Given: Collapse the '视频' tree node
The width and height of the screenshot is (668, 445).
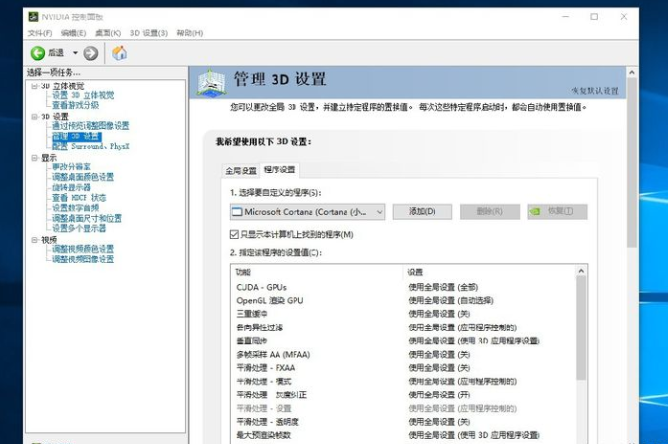Looking at the screenshot, I should tap(33, 240).
